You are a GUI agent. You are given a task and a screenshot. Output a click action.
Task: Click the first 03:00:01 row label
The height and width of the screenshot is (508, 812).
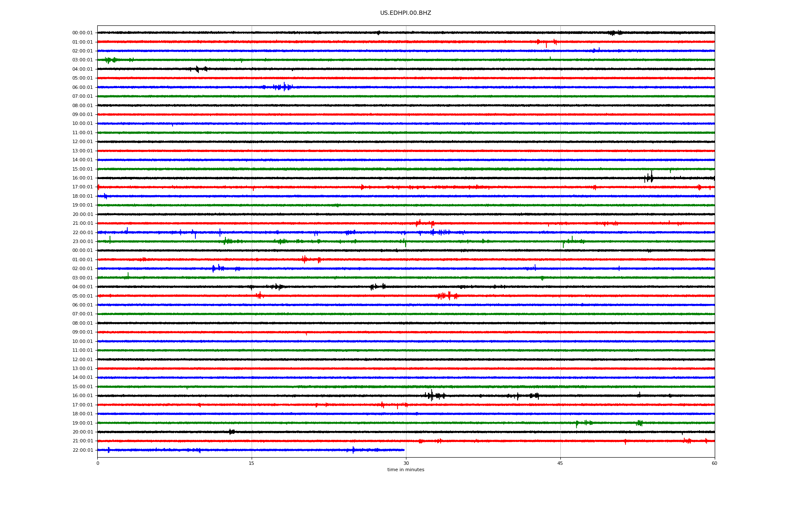pos(82,60)
